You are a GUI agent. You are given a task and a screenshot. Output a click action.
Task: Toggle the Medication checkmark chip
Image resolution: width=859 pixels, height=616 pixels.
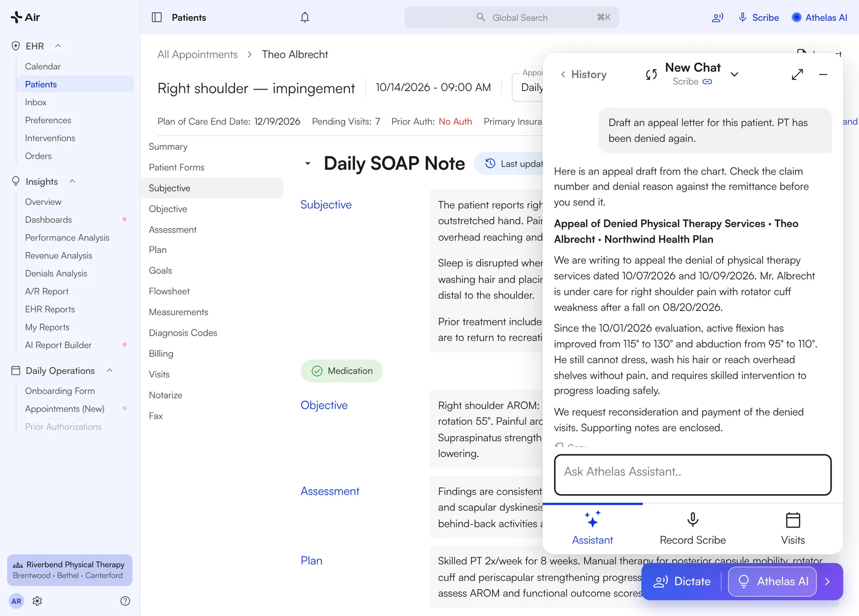pos(341,371)
